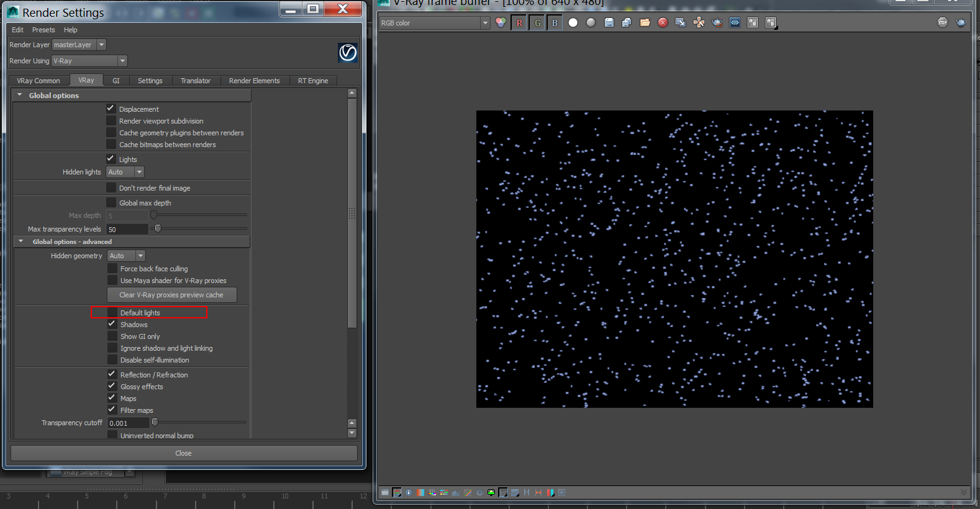Enable track mouse while rendering
Image resolution: width=980 pixels, height=509 pixels.
point(699,22)
